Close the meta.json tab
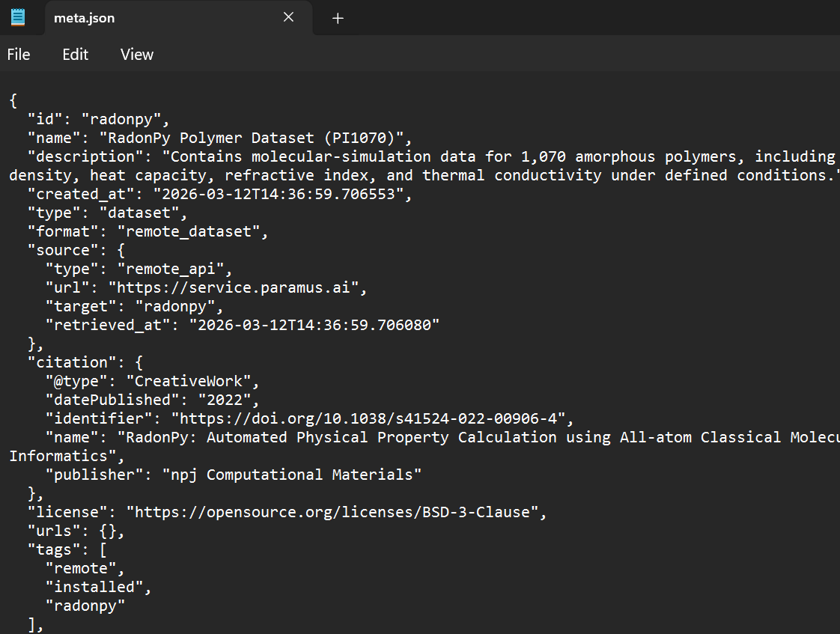 tap(288, 17)
